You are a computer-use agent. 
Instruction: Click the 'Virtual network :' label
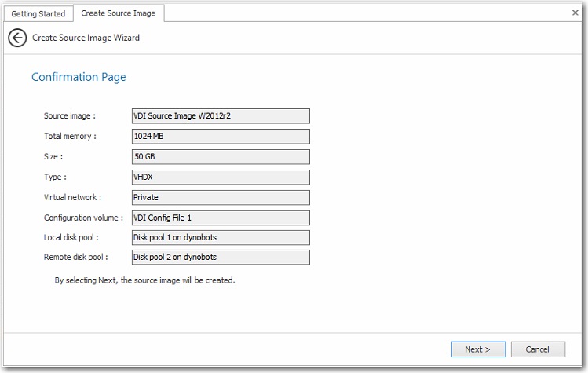72,197
